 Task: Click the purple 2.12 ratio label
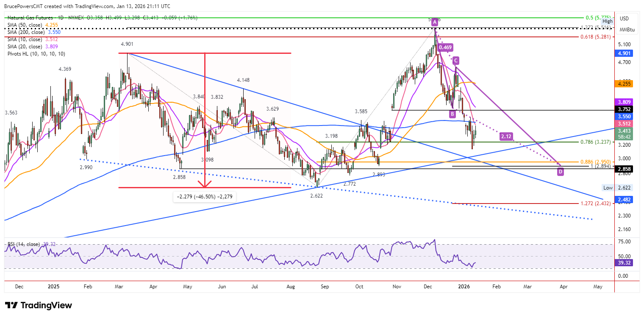pyautogui.click(x=506, y=136)
